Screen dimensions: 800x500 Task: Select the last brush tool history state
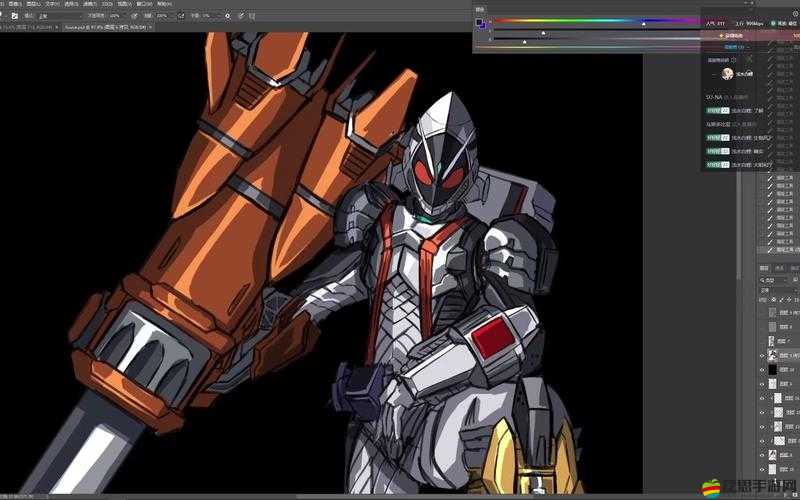(x=783, y=248)
